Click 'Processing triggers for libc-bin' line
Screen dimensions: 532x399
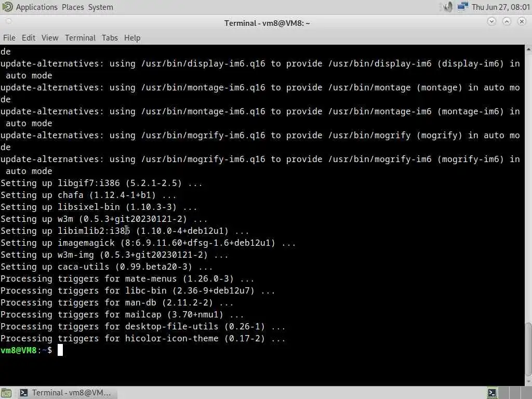point(137,291)
